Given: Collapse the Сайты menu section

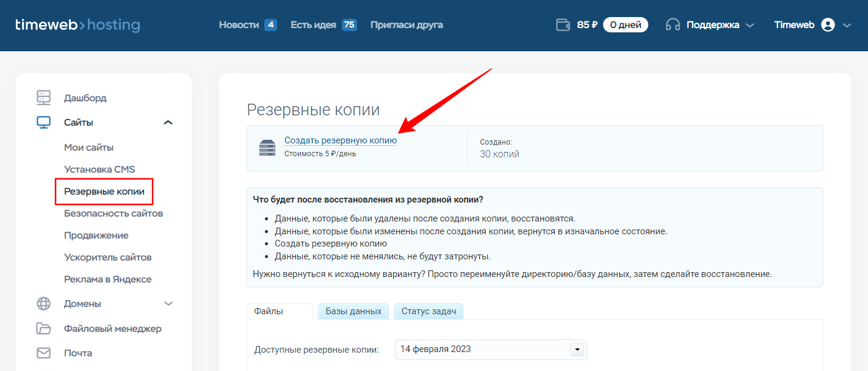Looking at the screenshot, I should 168,123.
